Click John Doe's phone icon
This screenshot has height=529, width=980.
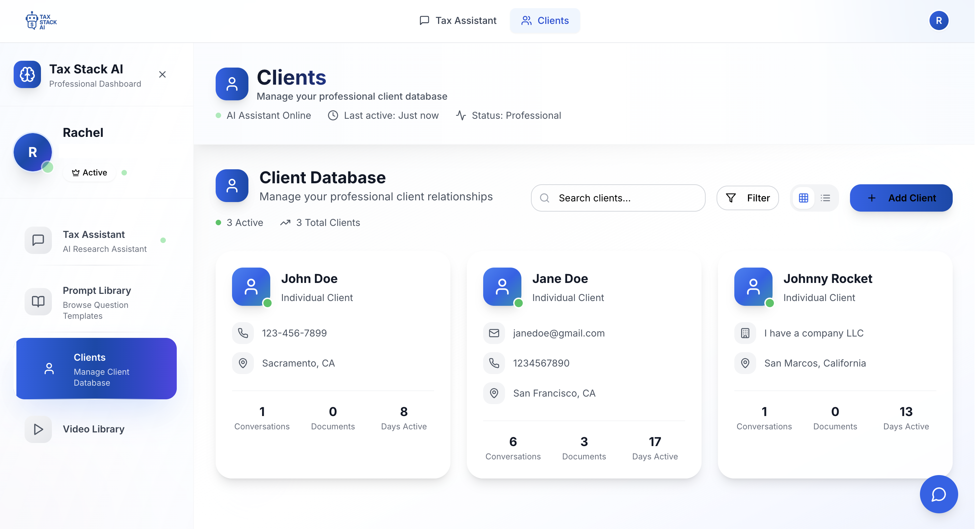(243, 333)
